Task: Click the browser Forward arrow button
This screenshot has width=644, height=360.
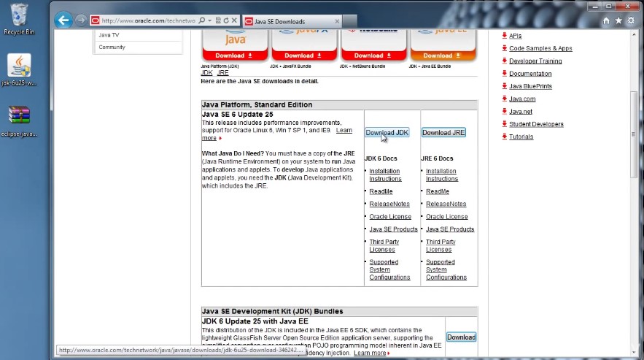Action: [x=81, y=20]
